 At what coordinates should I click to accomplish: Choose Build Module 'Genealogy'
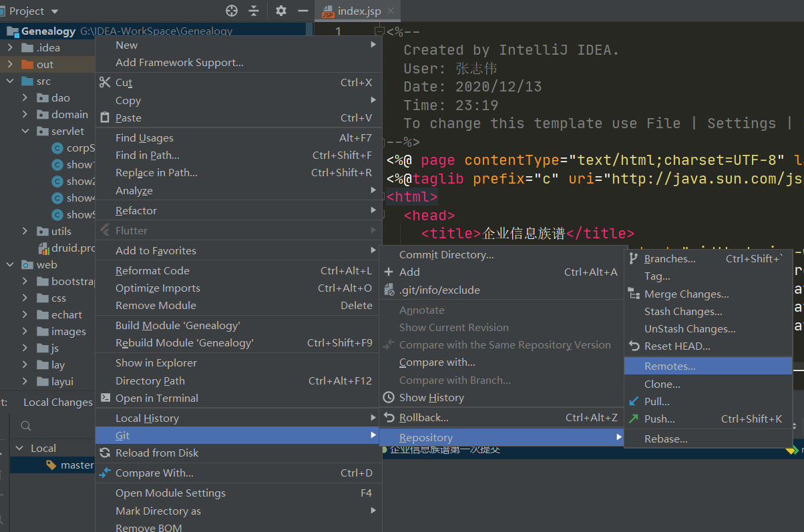(238, 325)
